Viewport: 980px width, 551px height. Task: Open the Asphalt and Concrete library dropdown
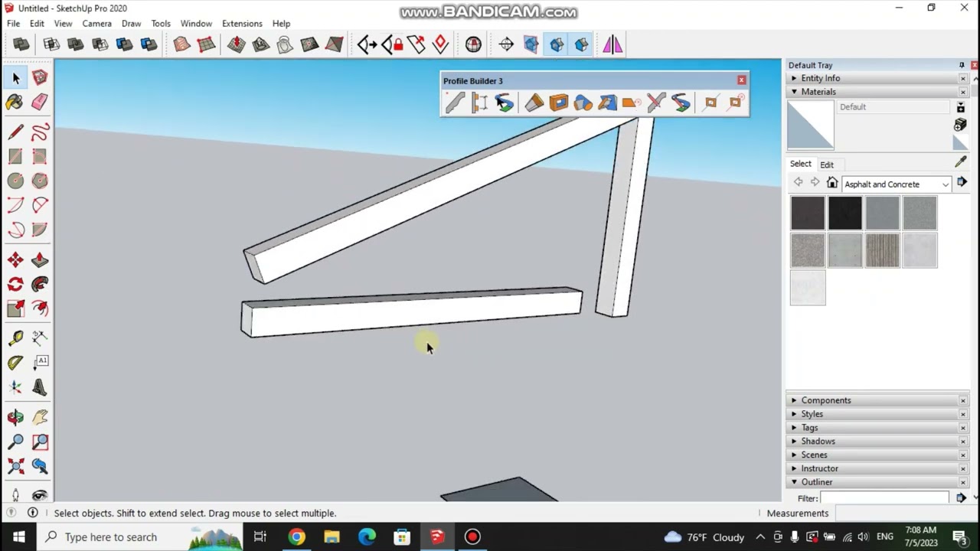tap(896, 184)
